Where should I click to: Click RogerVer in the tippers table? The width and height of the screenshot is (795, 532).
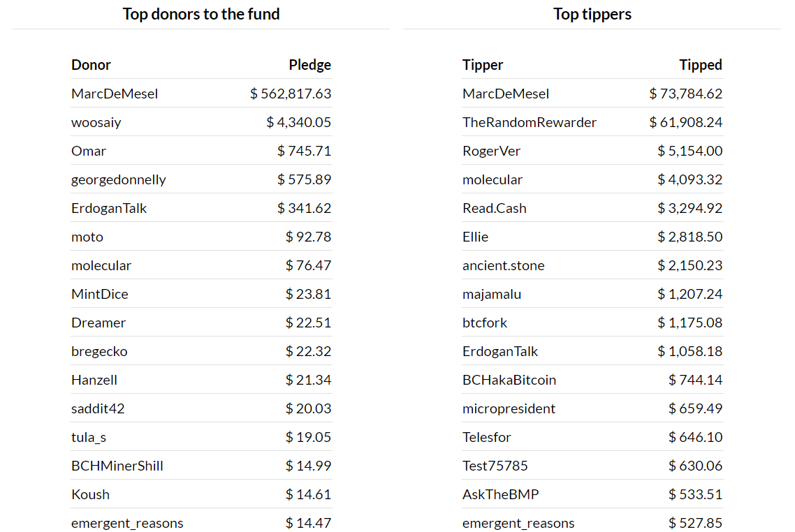tap(491, 151)
